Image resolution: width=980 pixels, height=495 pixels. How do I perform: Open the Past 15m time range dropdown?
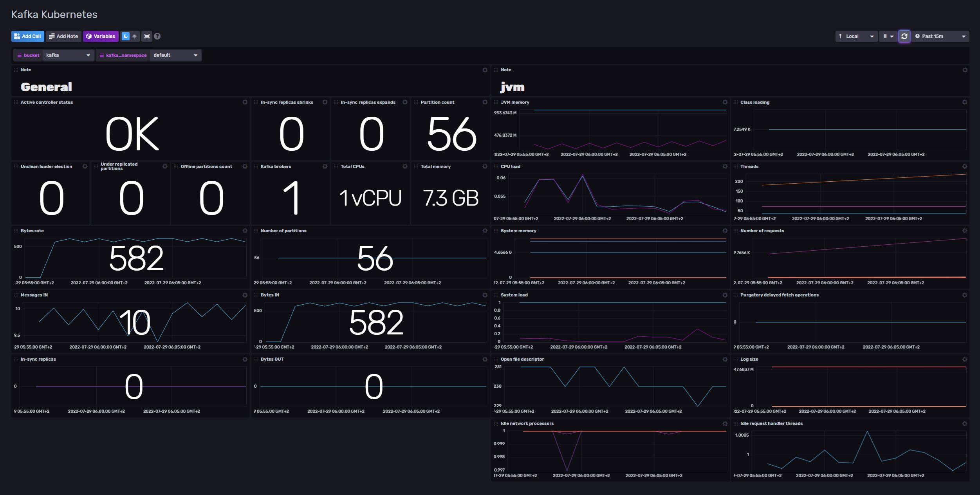pyautogui.click(x=941, y=36)
